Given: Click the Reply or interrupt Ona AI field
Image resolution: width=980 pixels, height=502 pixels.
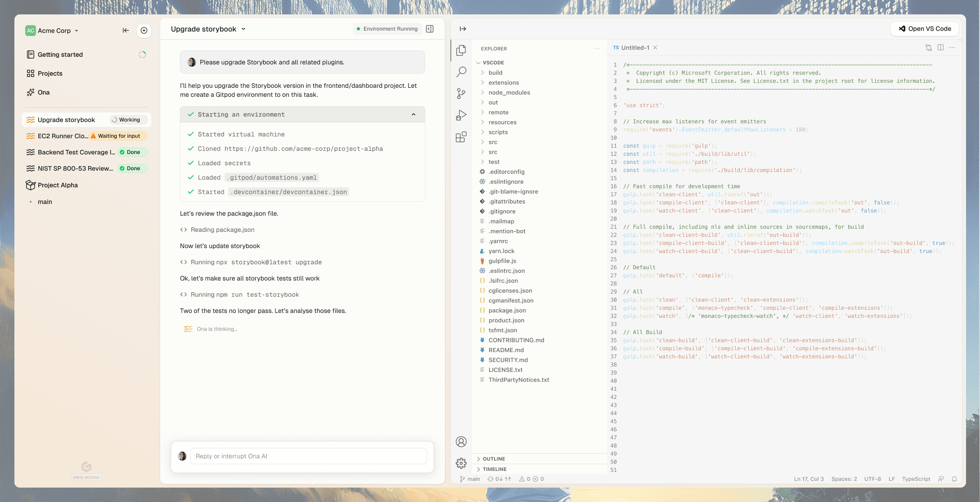Looking at the screenshot, I should [x=308, y=456].
